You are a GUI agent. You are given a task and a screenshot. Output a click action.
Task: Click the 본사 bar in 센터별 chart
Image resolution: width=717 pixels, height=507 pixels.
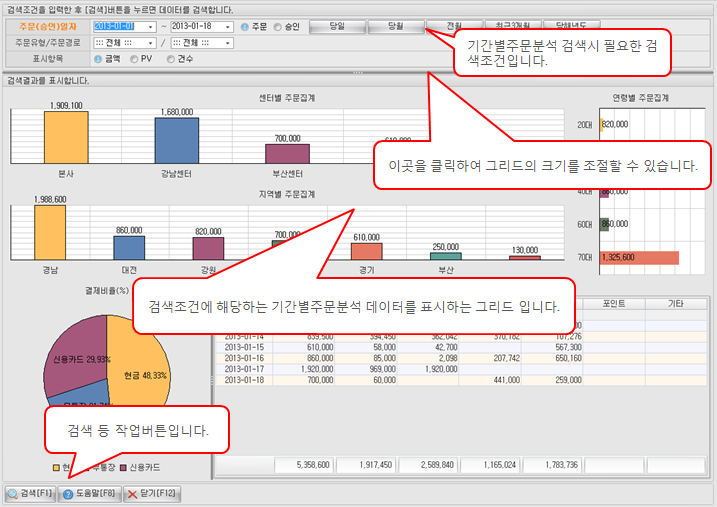[66, 137]
